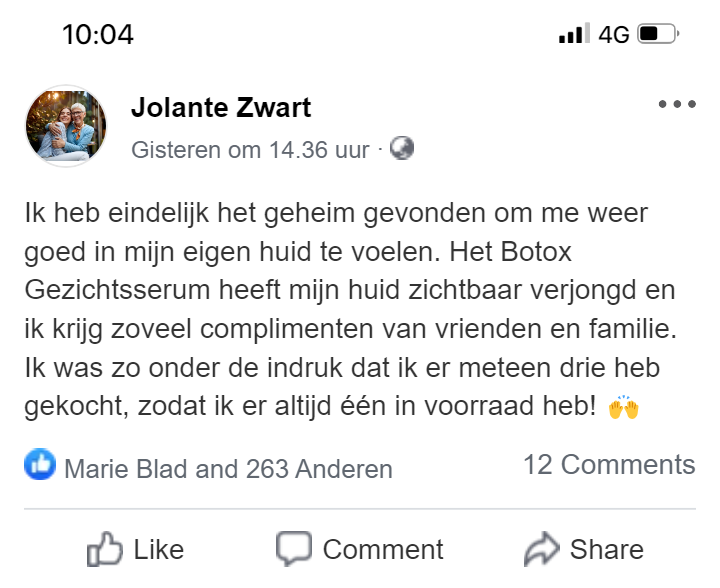Open the three-dot post options menu
The width and height of the screenshot is (720, 588).
pos(676,105)
